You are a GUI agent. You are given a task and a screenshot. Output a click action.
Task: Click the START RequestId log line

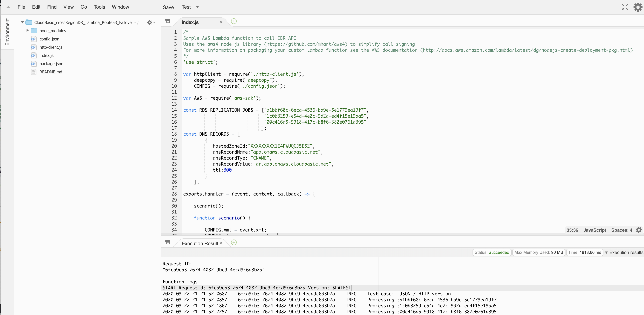coord(257,288)
